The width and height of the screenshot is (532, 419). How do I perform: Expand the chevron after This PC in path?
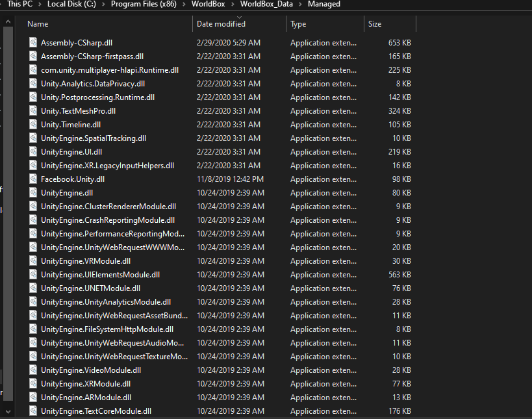tap(40, 4)
